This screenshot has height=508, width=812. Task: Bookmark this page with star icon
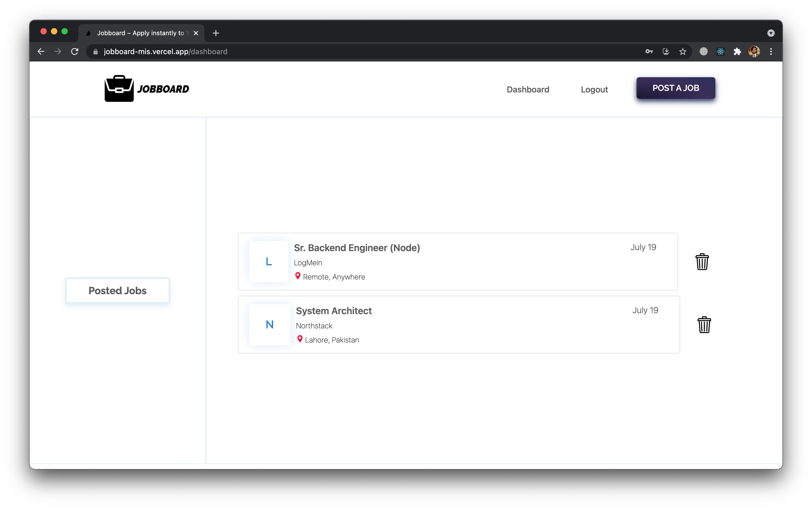tap(682, 51)
